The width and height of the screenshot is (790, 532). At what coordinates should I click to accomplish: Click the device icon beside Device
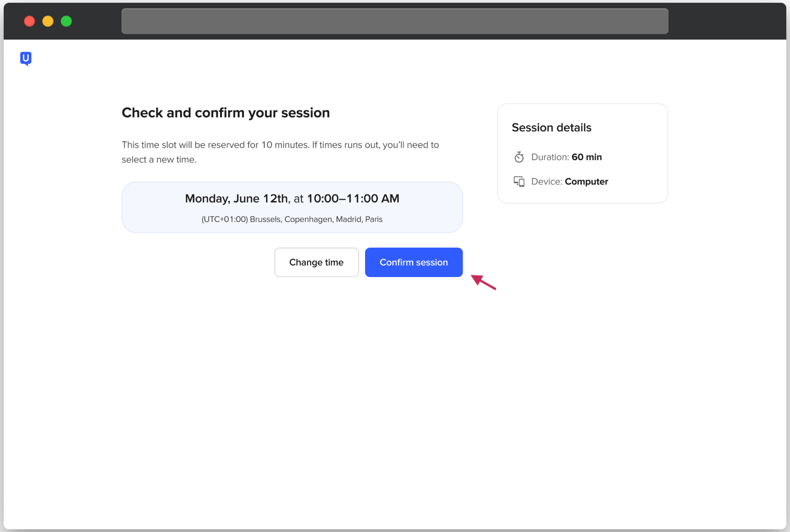(519, 181)
